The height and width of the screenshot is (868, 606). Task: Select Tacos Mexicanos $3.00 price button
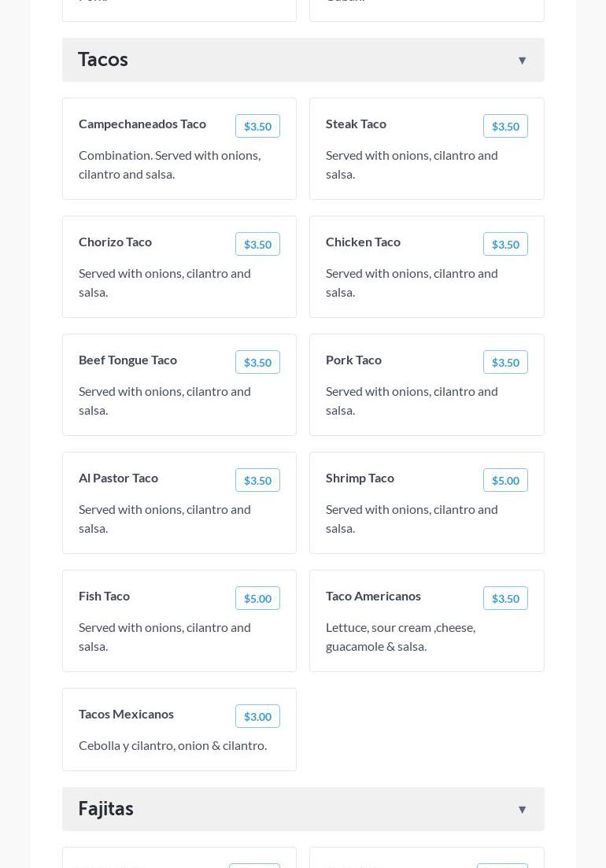(x=257, y=716)
